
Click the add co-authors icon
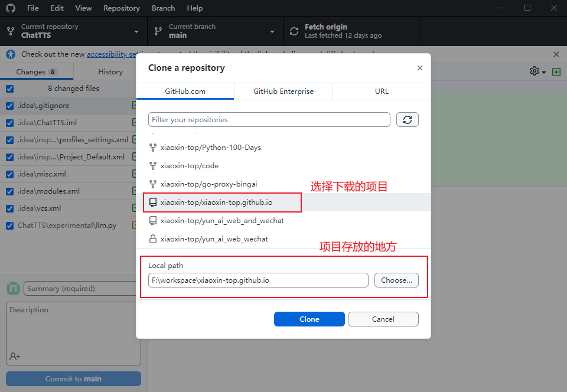point(15,356)
